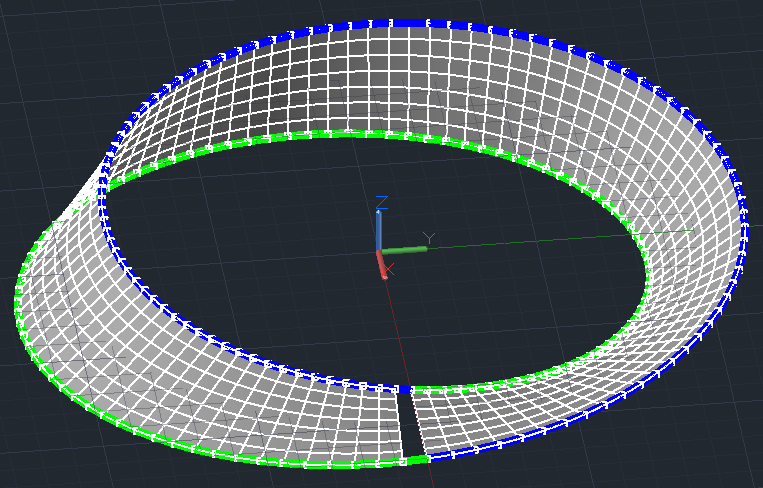
Task: Select the red X axis arrow shaft
Action: 382,265
